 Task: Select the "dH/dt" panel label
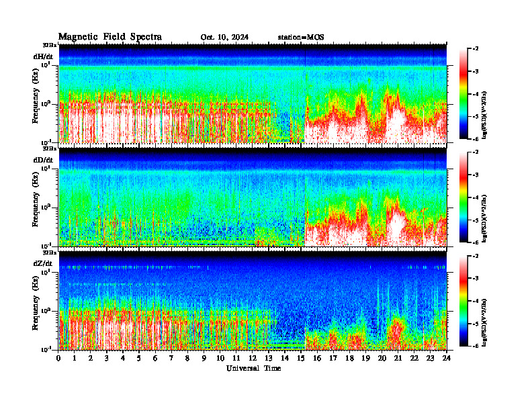tap(43, 56)
